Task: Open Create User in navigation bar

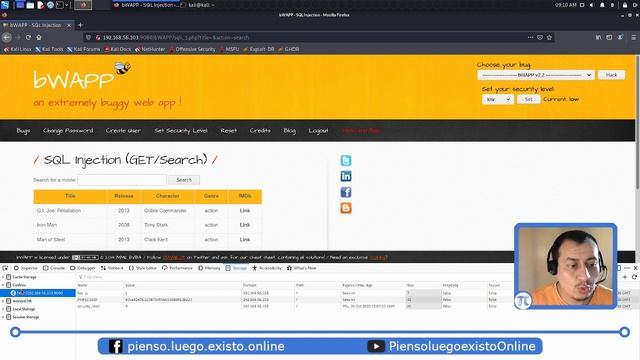Action: 123,131
